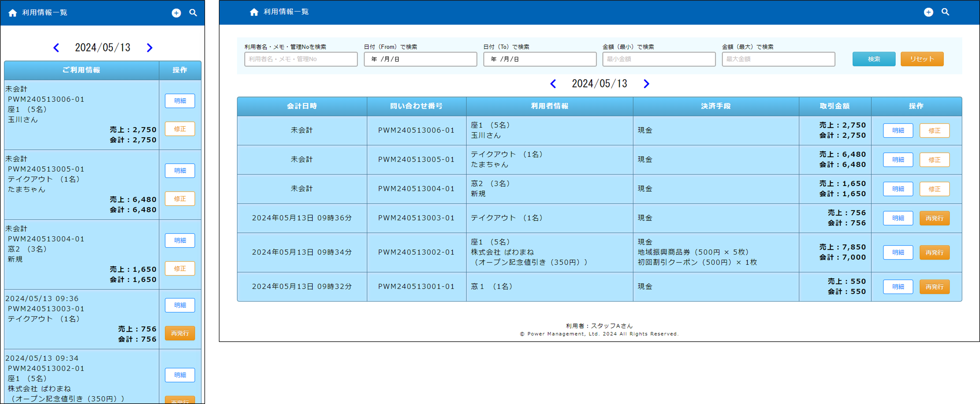This screenshot has height=404, width=980.
Task: Select cell PWM240513002-01 in desktop table
Action: coord(416,253)
